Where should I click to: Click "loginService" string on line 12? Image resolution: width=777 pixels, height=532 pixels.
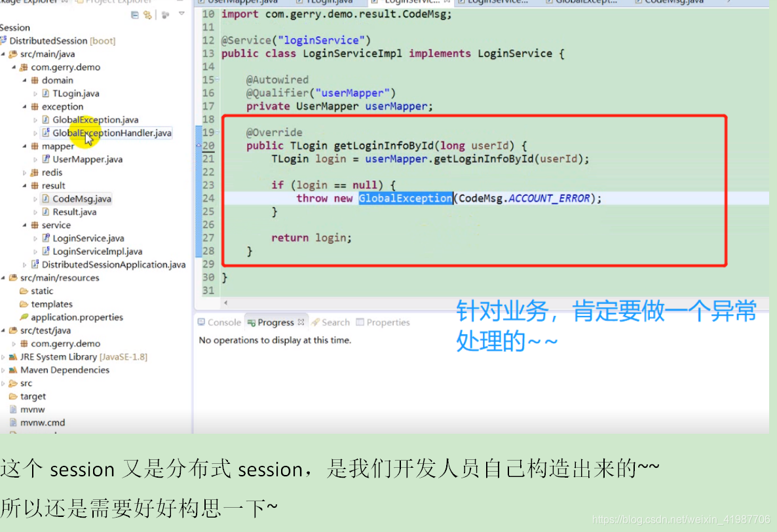pos(322,40)
